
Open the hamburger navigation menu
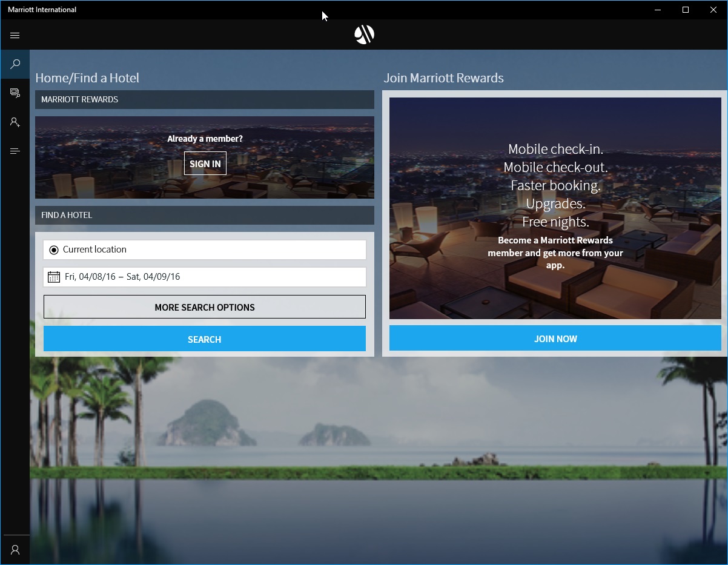click(15, 35)
